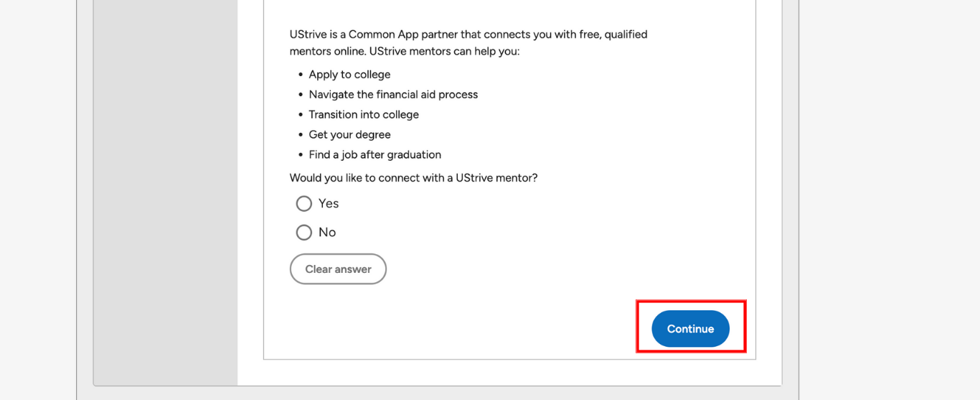
Task: Click the UStrive mentor question text
Action: [413, 178]
